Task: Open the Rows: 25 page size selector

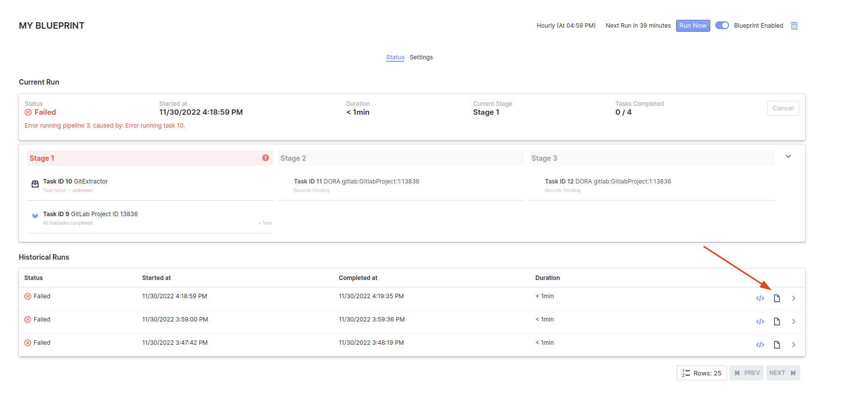Action: 701,373
